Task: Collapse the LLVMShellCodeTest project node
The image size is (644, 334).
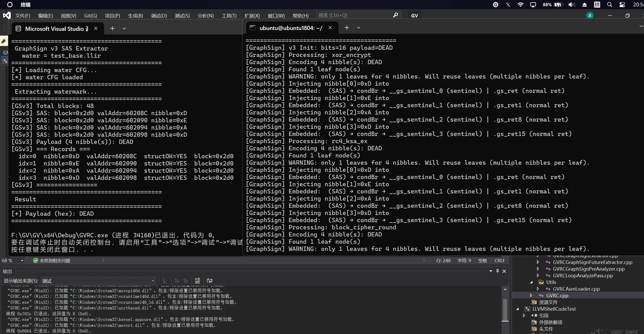Action: click(518, 309)
